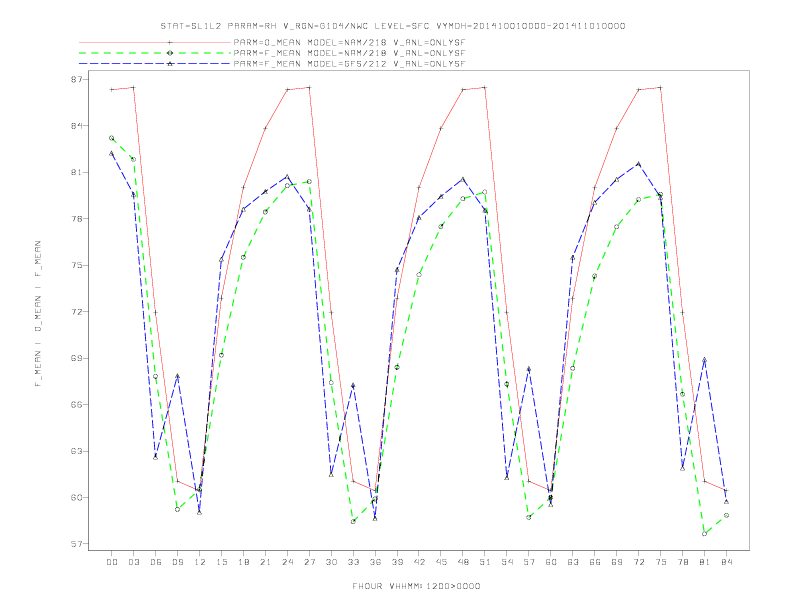Image resolution: width=792 pixels, height=612 pixels.
Task: Click forecast hour 60 on the horizontal axis
Action: [x=551, y=562]
